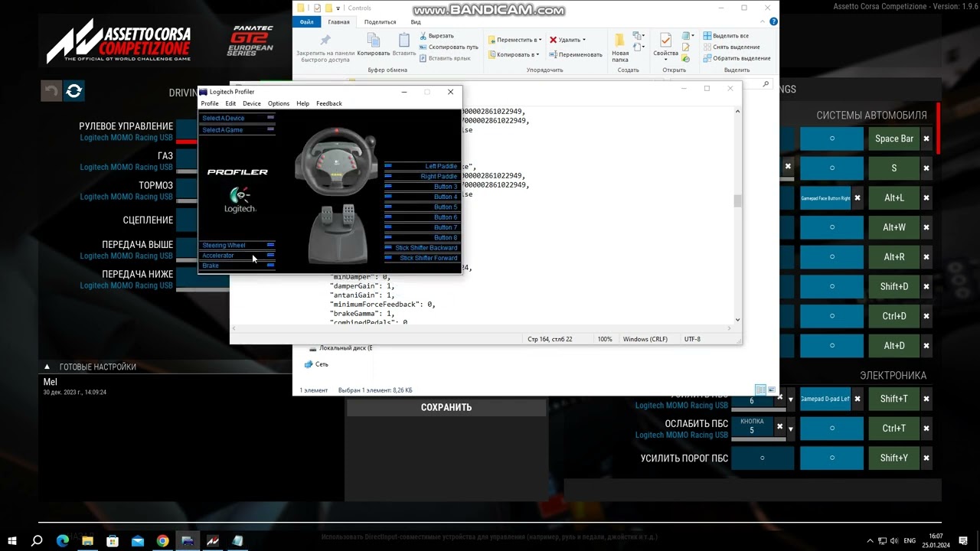Open Select A Game in Logitech Profiler
Image resolution: width=980 pixels, height=551 pixels.
[x=237, y=129]
